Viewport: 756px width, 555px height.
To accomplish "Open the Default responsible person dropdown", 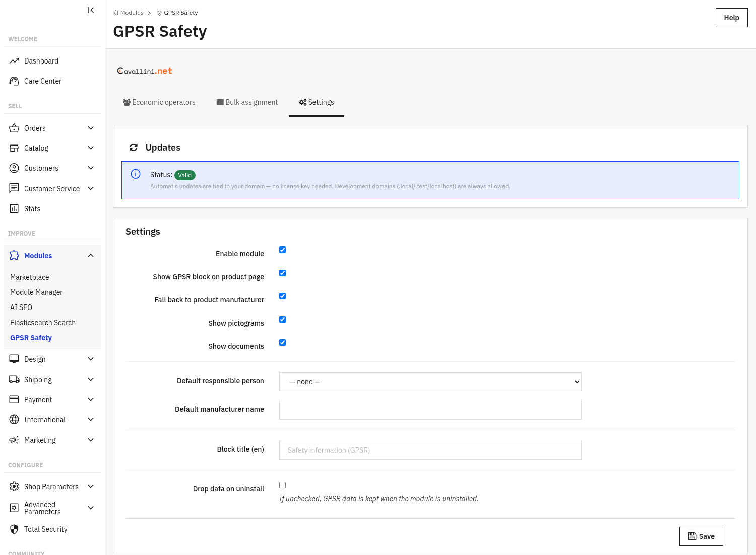I will tap(430, 382).
